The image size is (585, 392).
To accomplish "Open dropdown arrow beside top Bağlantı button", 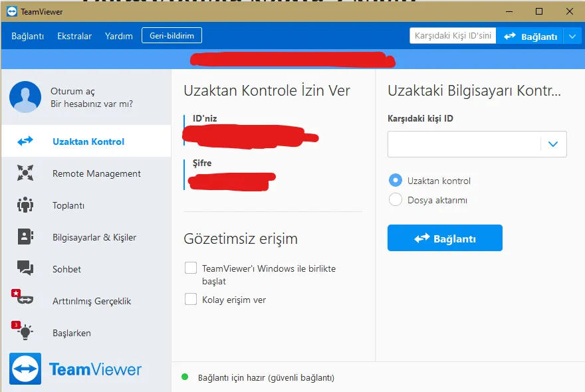I will pyautogui.click(x=572, y=36).
